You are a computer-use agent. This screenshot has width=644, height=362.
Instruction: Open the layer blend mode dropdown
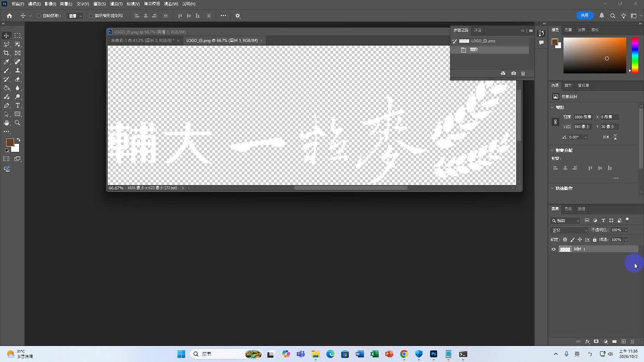[x=569, y=230]
